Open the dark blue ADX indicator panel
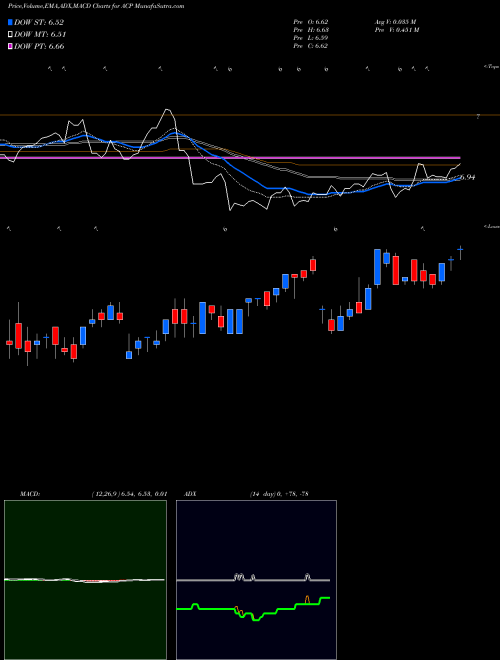 (x=256, y=580)
